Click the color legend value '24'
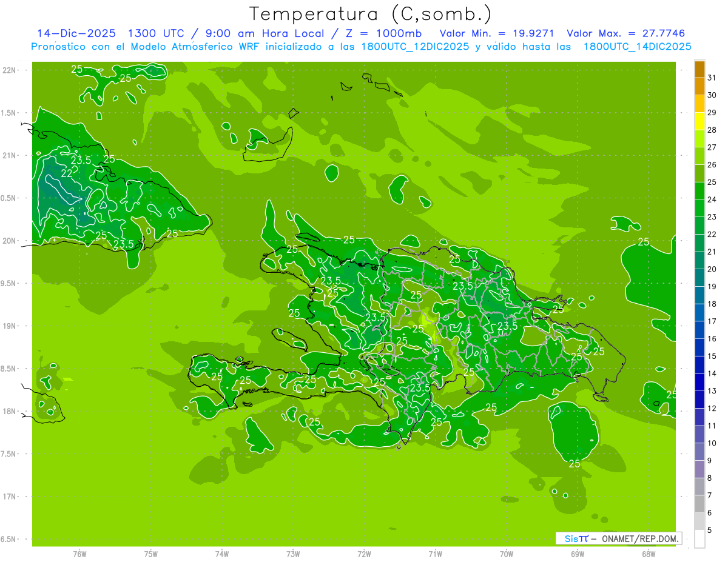Viewport: 728px width, 562px height. [x=712, y=199]
